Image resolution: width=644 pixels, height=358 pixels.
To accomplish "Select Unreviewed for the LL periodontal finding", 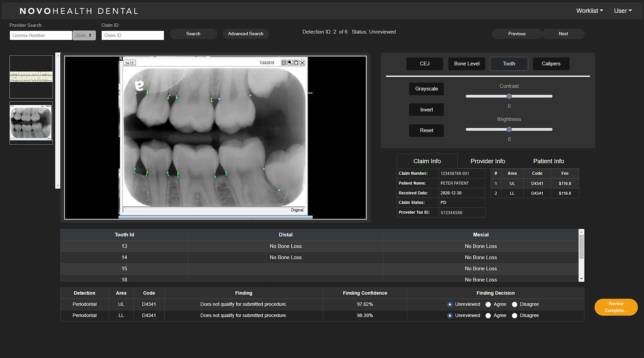I will coord(450,316).
